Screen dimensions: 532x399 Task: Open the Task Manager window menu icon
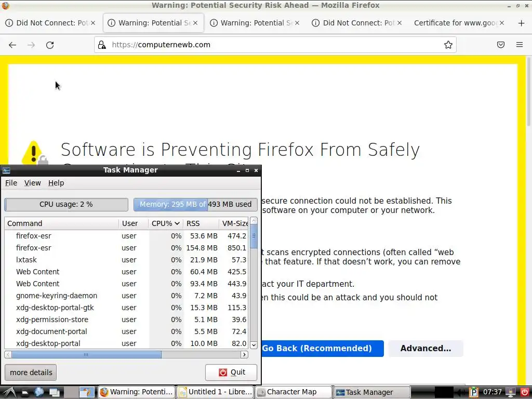coord(6,170)
